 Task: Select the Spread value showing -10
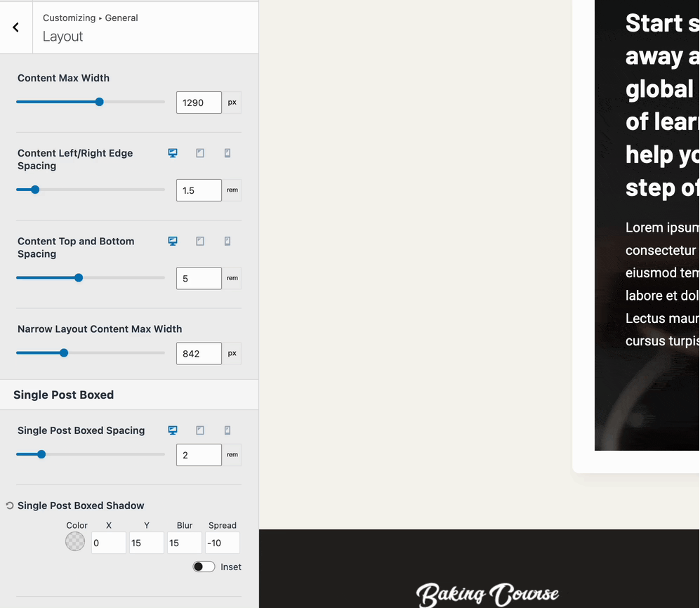222,543
